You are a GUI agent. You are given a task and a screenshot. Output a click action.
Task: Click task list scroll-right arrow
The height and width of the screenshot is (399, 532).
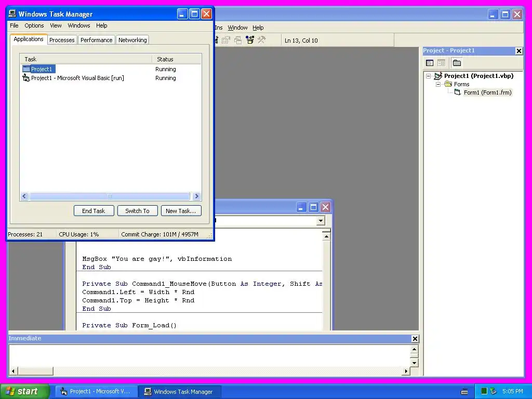[x=196, y=196]
